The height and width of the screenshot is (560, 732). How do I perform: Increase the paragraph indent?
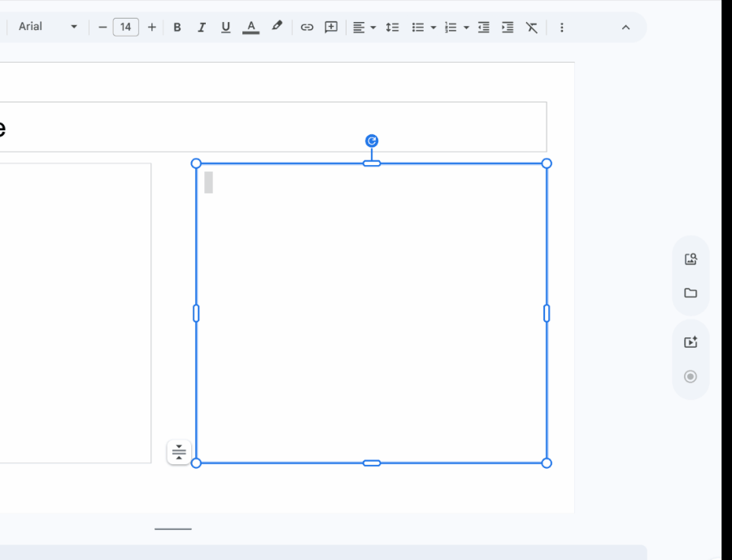[x=508, y=28]
